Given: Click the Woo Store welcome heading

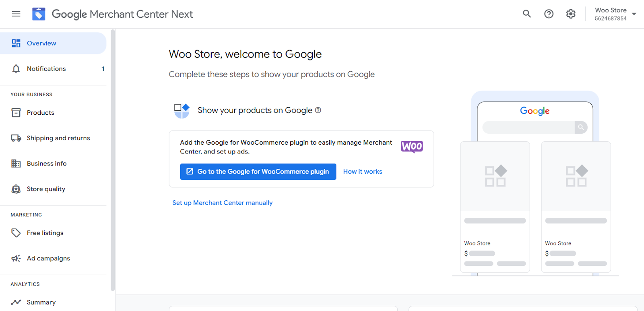Looking at the screenshot, I should 245,54.
